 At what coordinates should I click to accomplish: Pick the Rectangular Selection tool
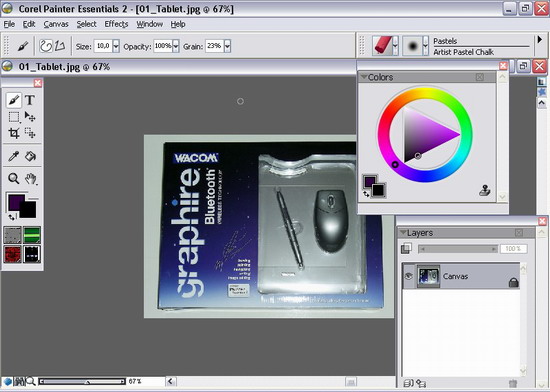(x=14, y=117)
